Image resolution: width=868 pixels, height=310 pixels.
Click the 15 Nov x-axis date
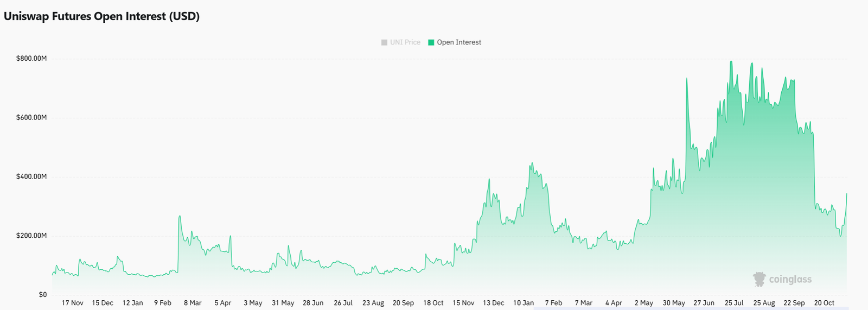click(x=463, y=303)
